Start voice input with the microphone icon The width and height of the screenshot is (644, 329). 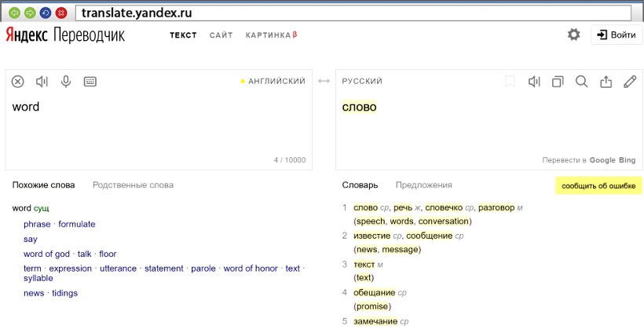[x=66, y=82]
